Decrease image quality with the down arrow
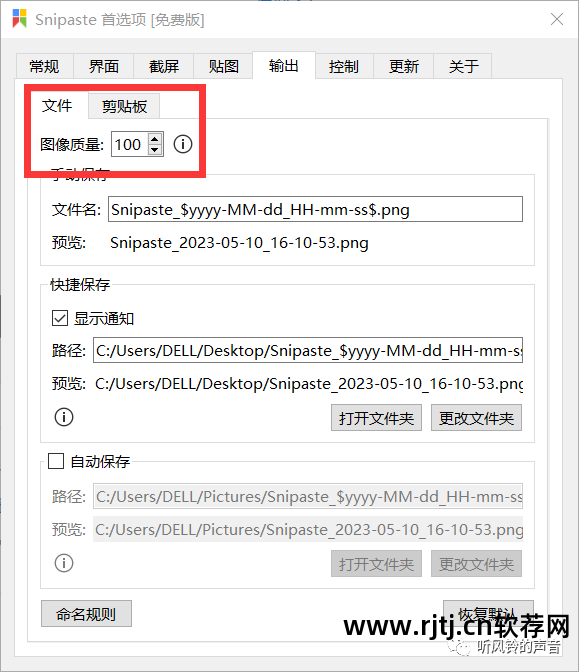The height and width of the screenshot is (672, 579). click(x=155, y=150)
